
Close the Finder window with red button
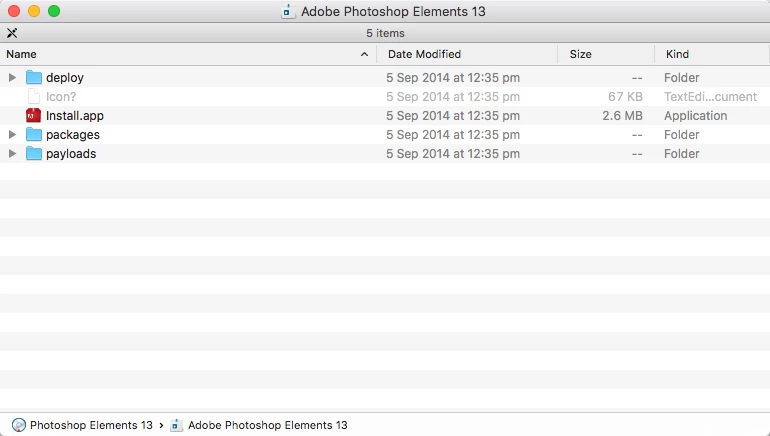click(x=14, y=11)
